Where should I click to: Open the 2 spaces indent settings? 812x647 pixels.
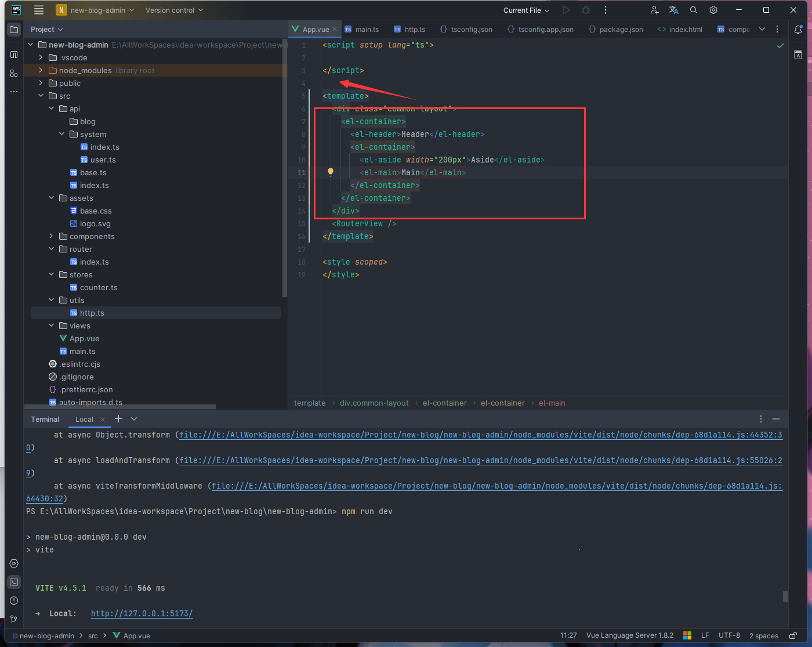click(763, 635)
